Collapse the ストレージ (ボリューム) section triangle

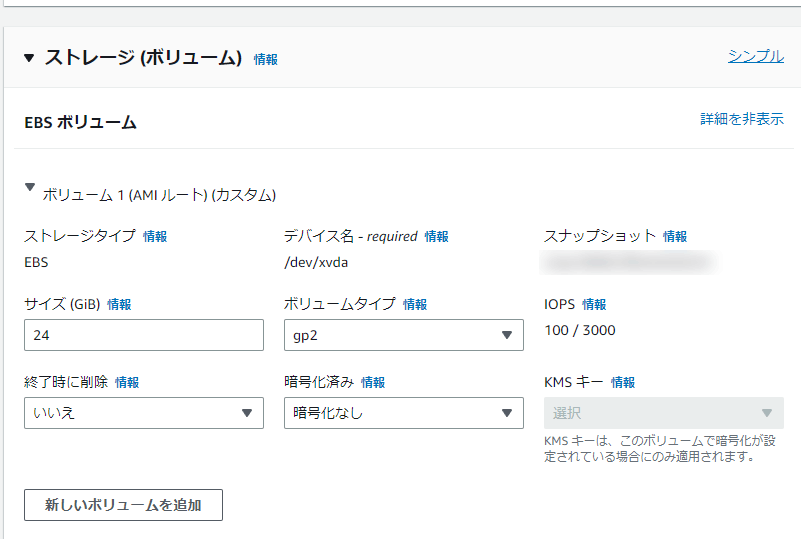point(29,58)
